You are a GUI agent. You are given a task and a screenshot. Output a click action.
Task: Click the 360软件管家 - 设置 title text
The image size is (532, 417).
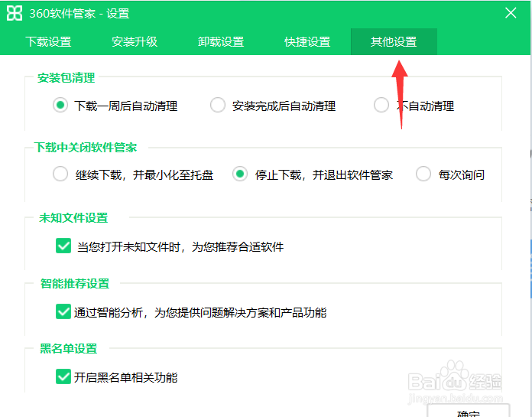[x=79, y=14]
